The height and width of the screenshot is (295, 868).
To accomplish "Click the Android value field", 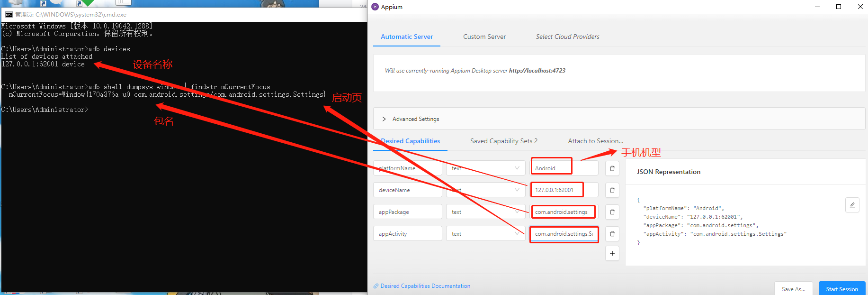I will pos(564,168).
